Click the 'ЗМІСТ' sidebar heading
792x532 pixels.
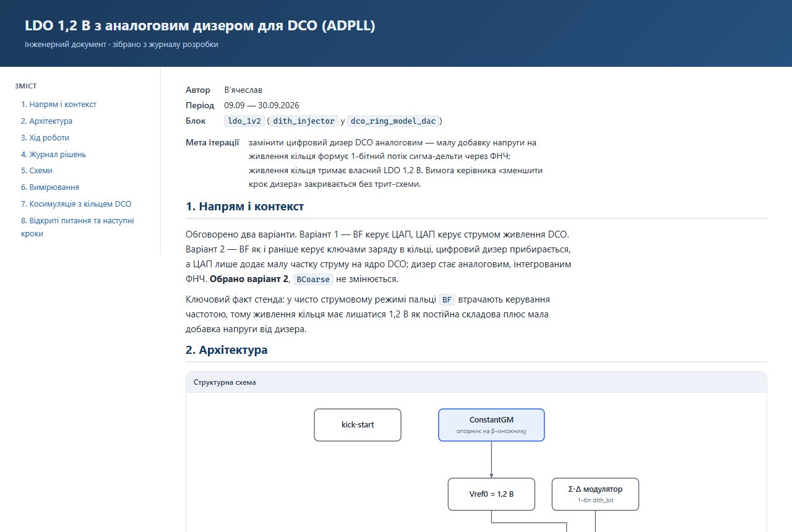point(25,86)
